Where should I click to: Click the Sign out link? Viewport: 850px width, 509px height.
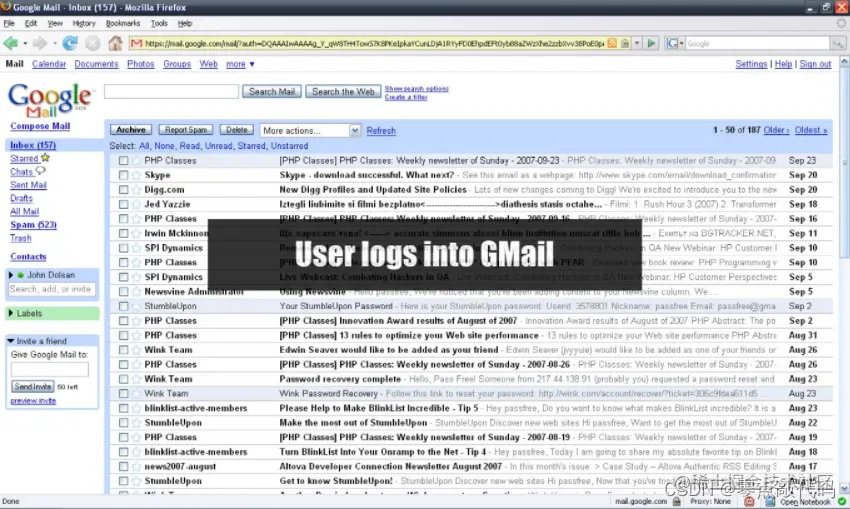815,64
